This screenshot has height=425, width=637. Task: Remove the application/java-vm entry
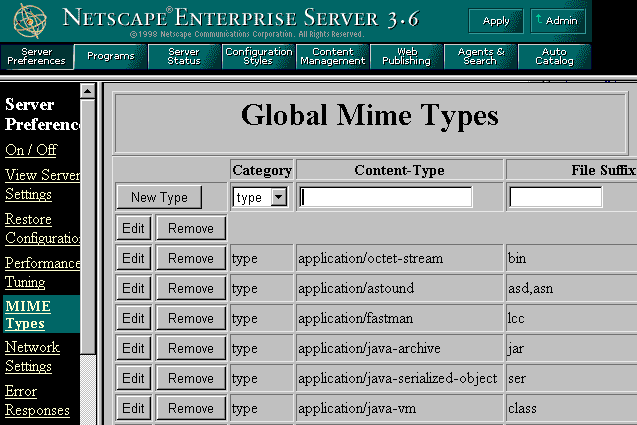pyautogui.click(x=191, y=409)
